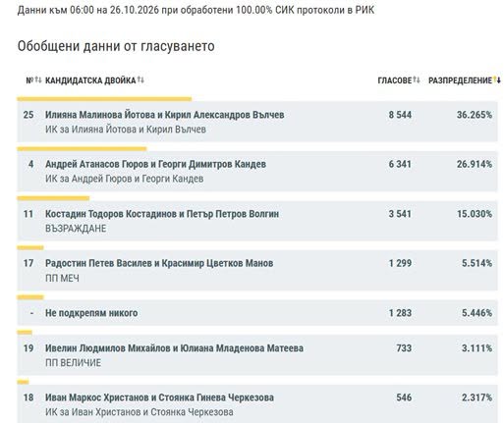This screenshot has width=504, height=423.
Task: Select Костадин Костадинов и Петър Волгин row
Action: [x=257, y=221]
